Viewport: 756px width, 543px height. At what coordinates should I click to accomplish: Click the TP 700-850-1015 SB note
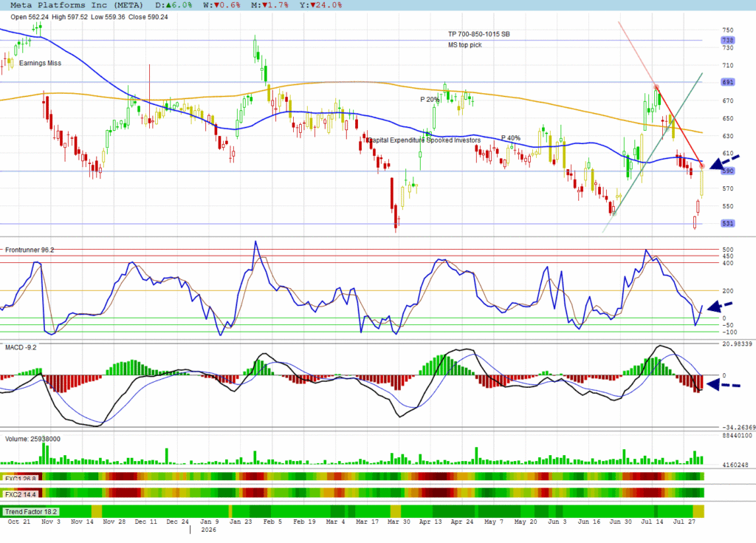pos(478,34)
